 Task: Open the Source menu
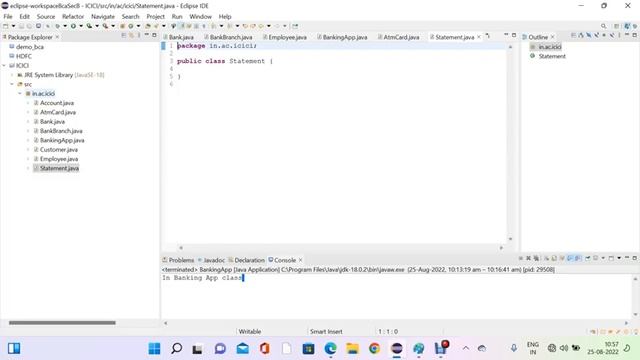tap(46, 16)
